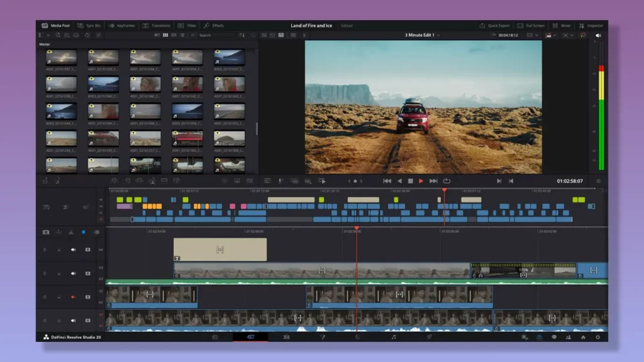Viewport: 644px width, 362px height.
Task: Select the 175% retimed clip on track V3
Action: coord(524,270)
